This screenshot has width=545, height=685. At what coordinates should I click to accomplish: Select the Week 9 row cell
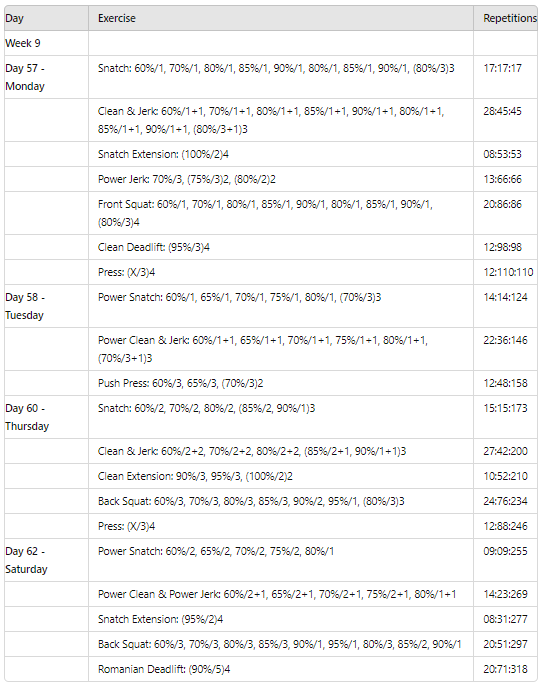coord(46,43)
